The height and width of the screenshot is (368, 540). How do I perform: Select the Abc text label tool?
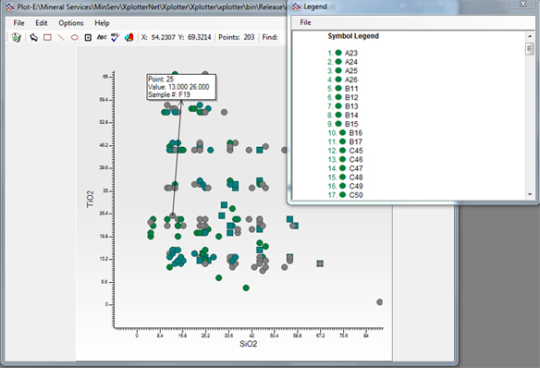click(102, 37)
